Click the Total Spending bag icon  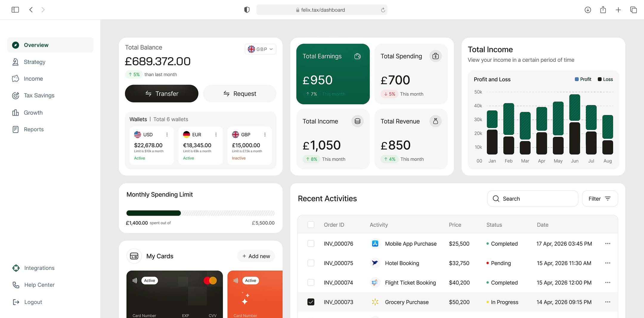pyautogui.click(x=435, y=56)
